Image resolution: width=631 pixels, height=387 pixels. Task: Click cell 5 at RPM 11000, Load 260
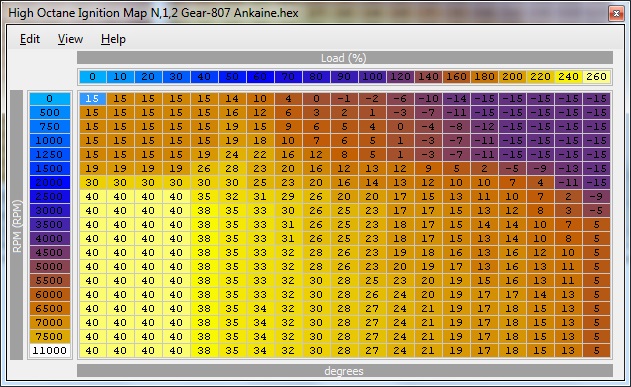[596, 350]
